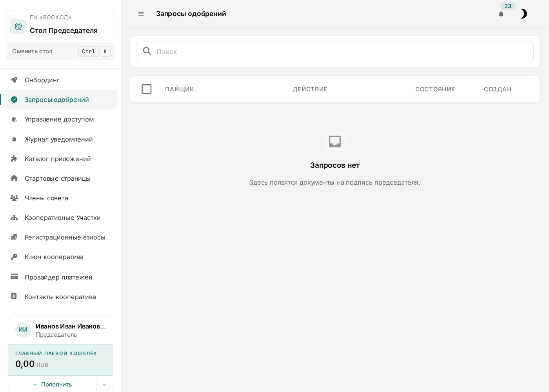Expand the dropdown arrow next to Пополнить
Viewport: 549px width, 392px height.
pos(105,385)
